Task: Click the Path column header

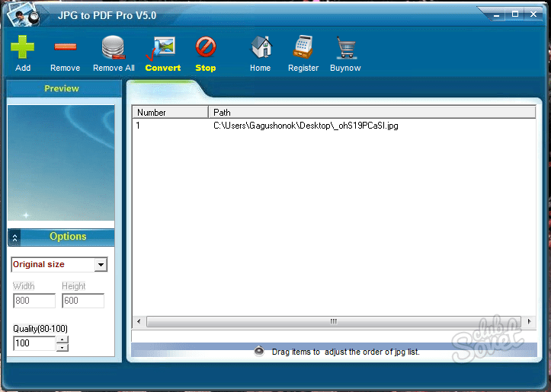Action: (x=372, y=113)
